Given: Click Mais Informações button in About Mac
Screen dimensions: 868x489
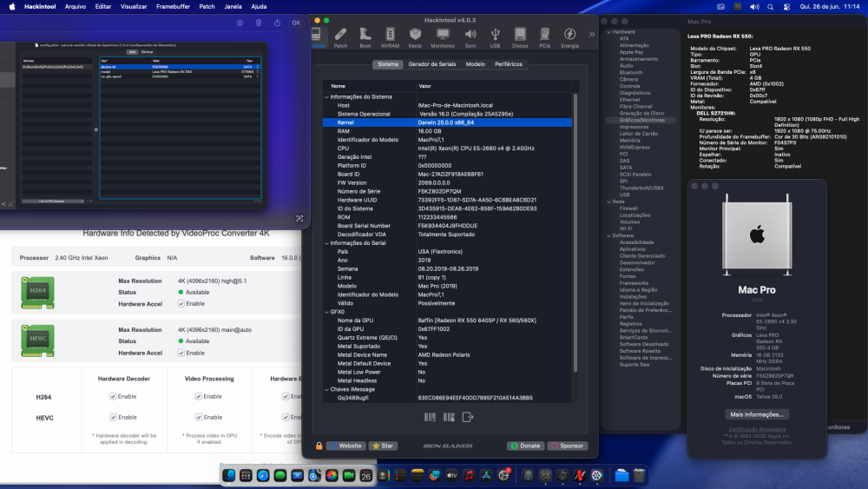Looking at the screenshot, I should [x=756, y=414].
